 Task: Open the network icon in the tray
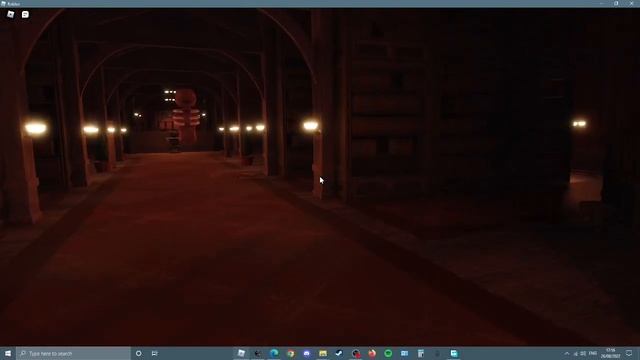(576, 353)
